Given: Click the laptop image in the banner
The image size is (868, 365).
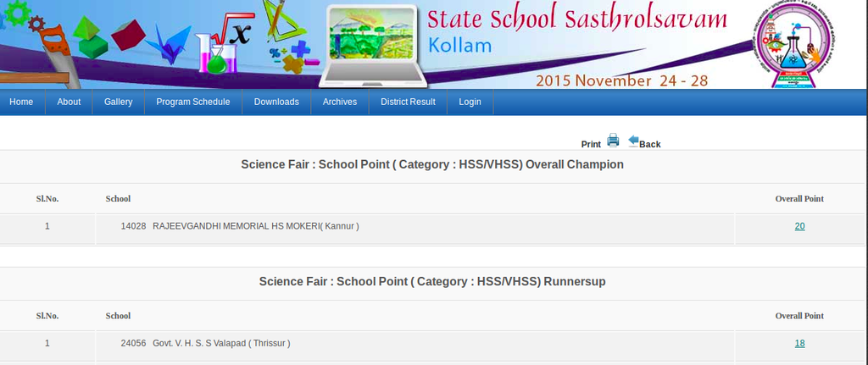Looking at the screenshot, I should [372, 47].
